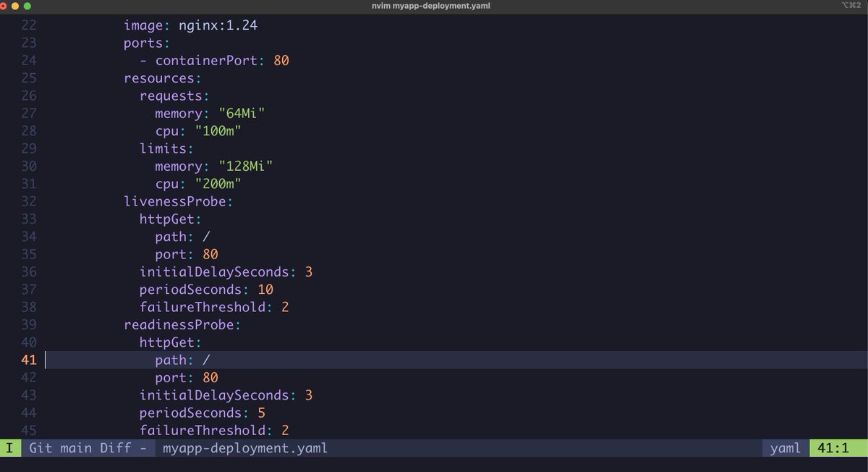Minimize window with the yellow button
Image resolution: width=868 pixels, height=472 pixels.
[x=16, y=6]
